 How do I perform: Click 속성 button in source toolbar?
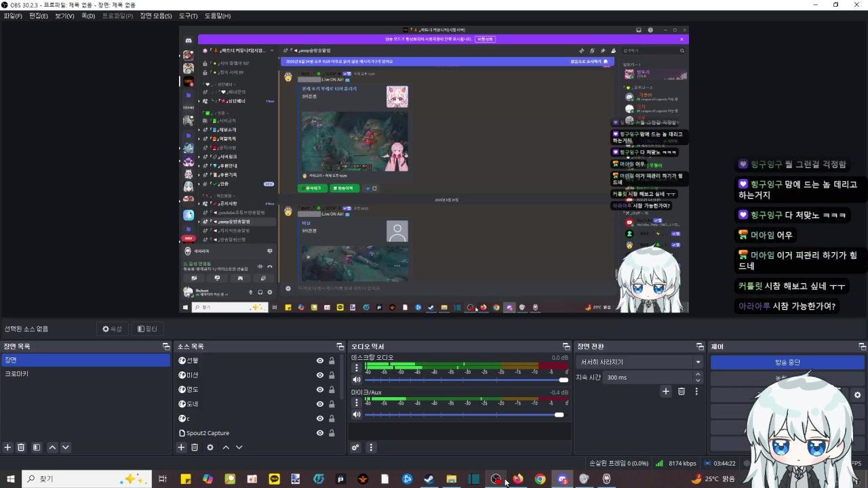pyautogui.click(x=113, y=329)
